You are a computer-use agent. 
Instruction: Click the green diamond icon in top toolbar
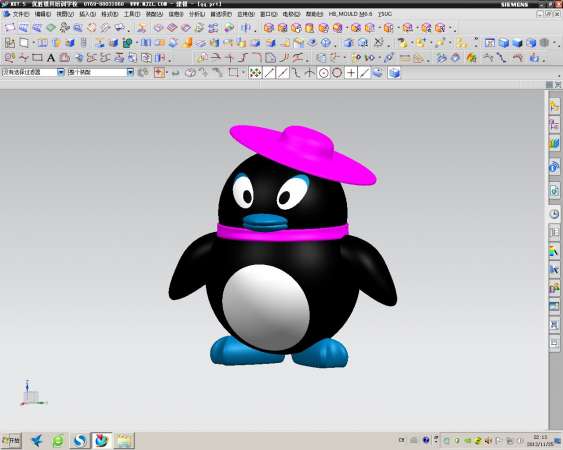51,28
